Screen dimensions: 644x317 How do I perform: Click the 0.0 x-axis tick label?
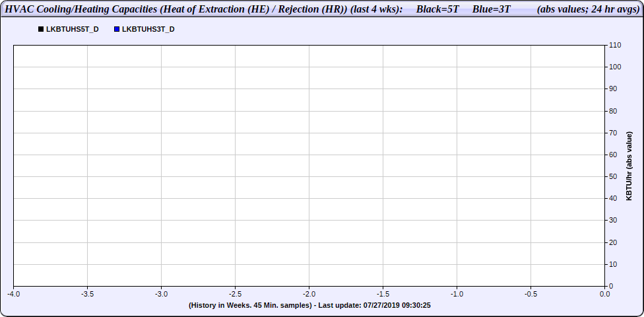click(x=604, y=294)
